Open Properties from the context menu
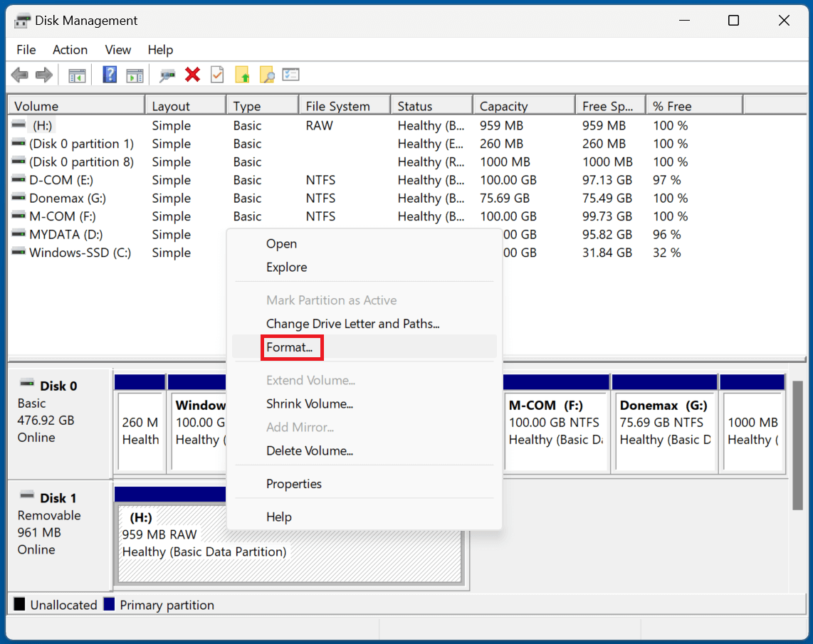The width and height of the screenshot is (813, 644). [x=294, y=483]
